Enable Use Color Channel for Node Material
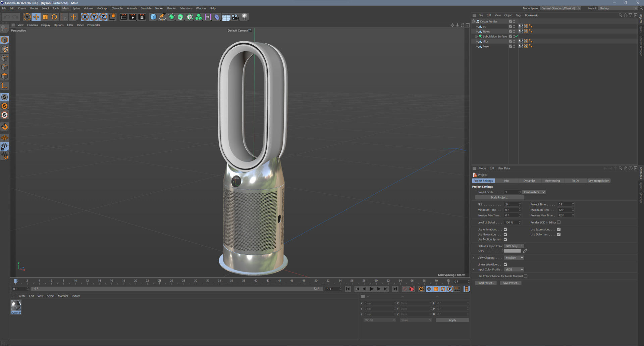Image resolution: width=644 pixels, height=346 pixels. [526, 276]
